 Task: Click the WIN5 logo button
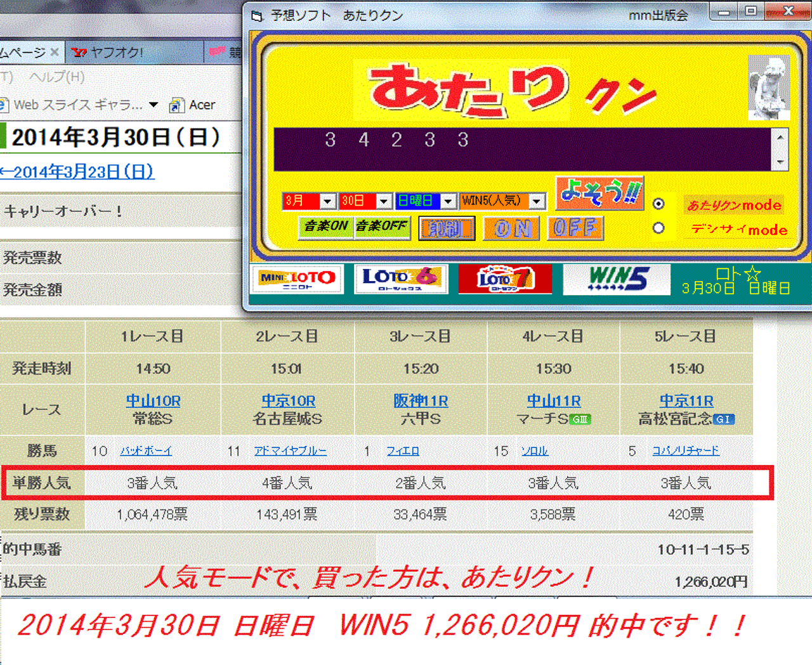click(617, 279)
